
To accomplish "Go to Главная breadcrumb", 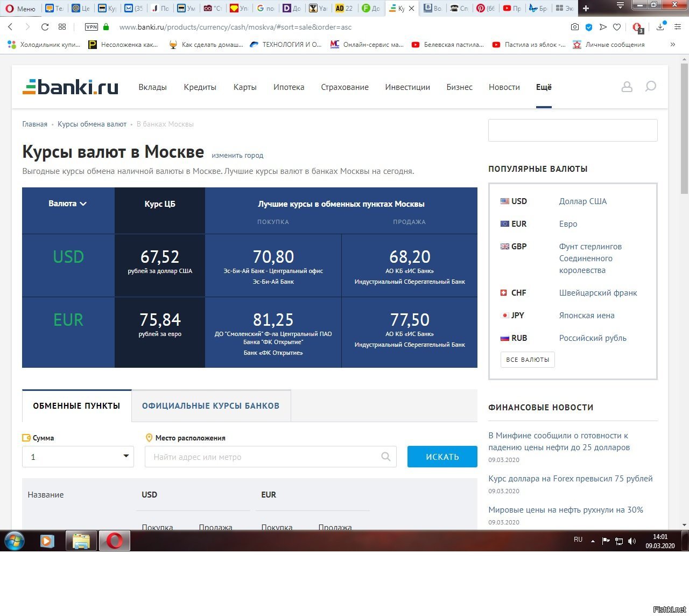I will point(34,124).
